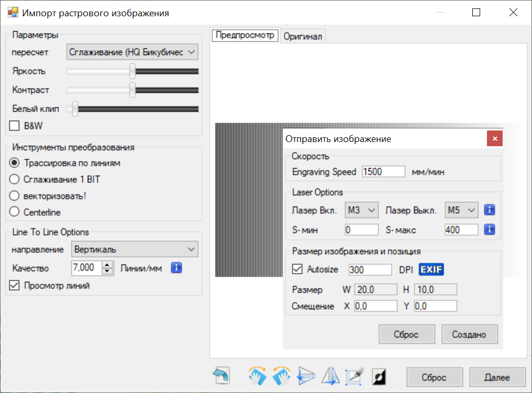Open the Линии/мм info tooltip
The height and width of the screenshot is (393, 532).
pos(176,268)
